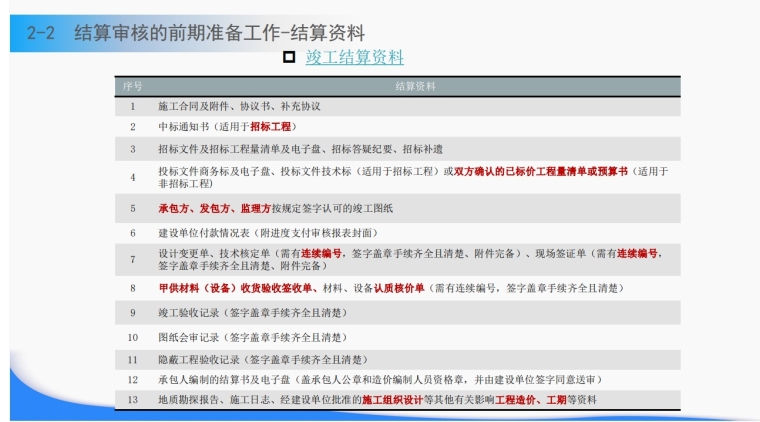
Task: Click the red 招标工程 text in row 2
Action: click(271, 127)
